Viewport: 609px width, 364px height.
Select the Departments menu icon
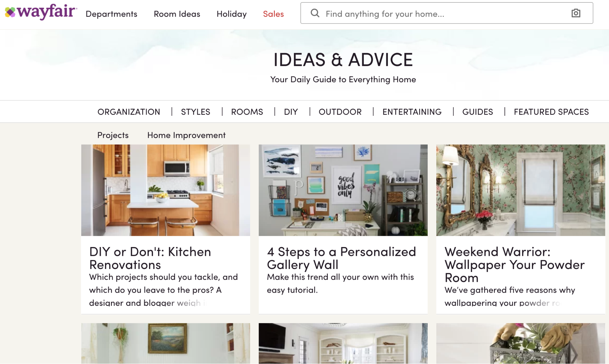point(111,13)
